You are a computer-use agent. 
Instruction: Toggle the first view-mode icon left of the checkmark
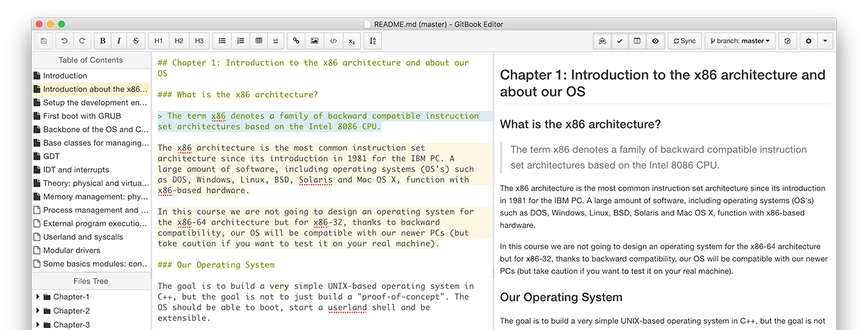[602, 41]
